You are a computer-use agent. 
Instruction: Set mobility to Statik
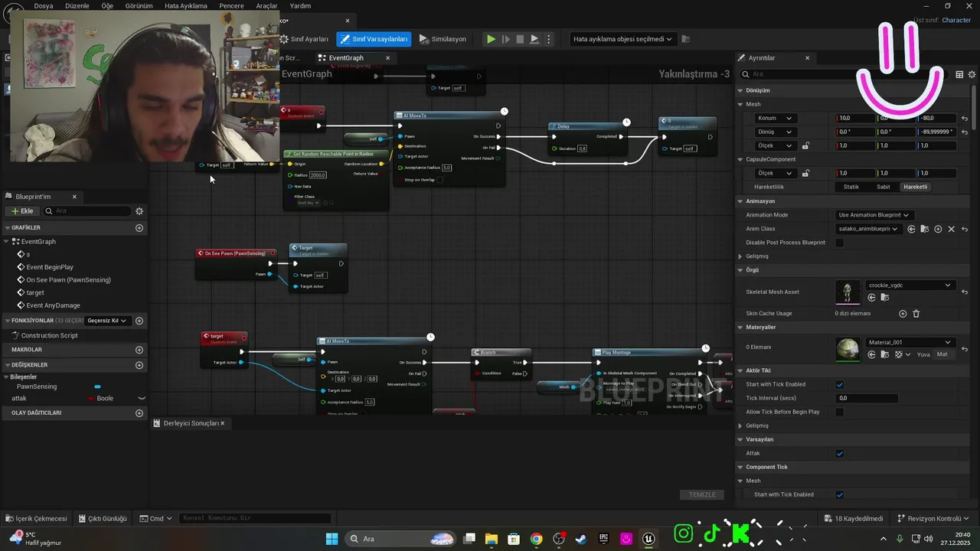(851, 187)
